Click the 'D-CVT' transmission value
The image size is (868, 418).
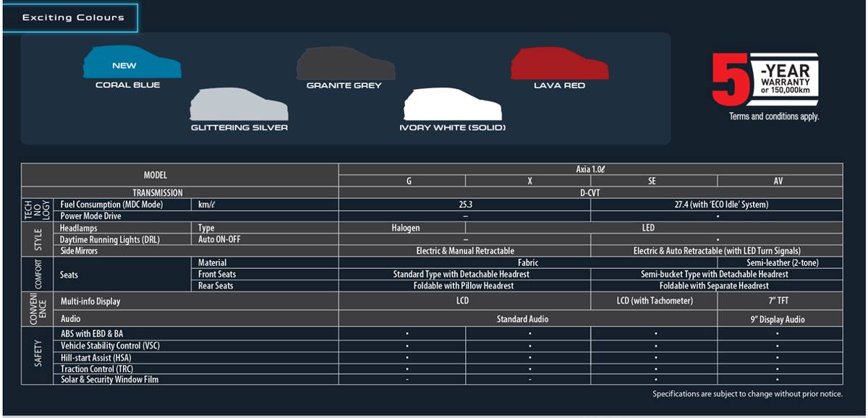tap(590, 193)
